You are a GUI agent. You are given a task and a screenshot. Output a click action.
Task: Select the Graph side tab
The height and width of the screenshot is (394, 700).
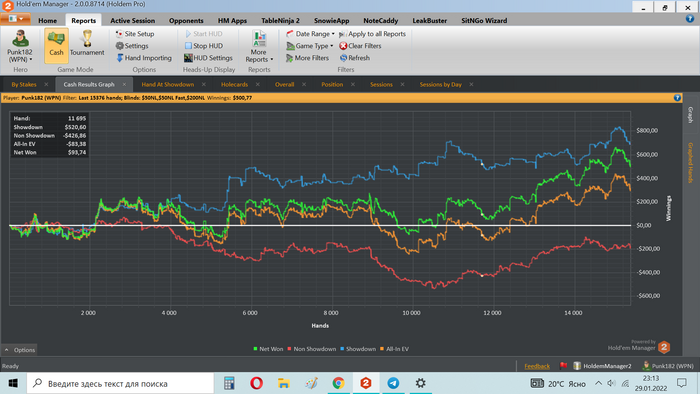(690, 115)
